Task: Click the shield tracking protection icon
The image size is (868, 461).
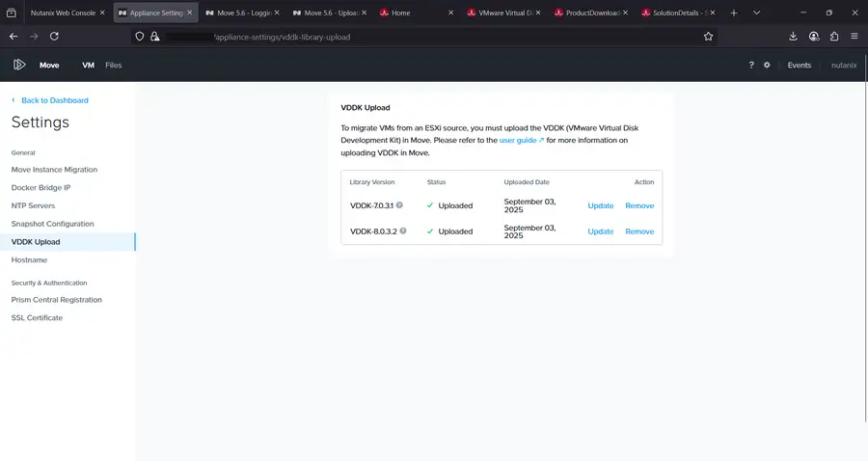Action: [140, 37]
